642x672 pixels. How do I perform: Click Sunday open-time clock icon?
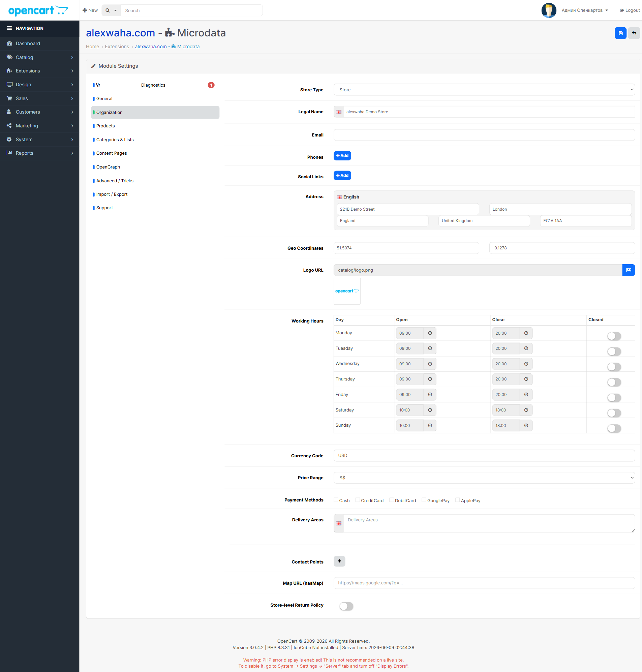pyautogui.click(x=430, y=425)
